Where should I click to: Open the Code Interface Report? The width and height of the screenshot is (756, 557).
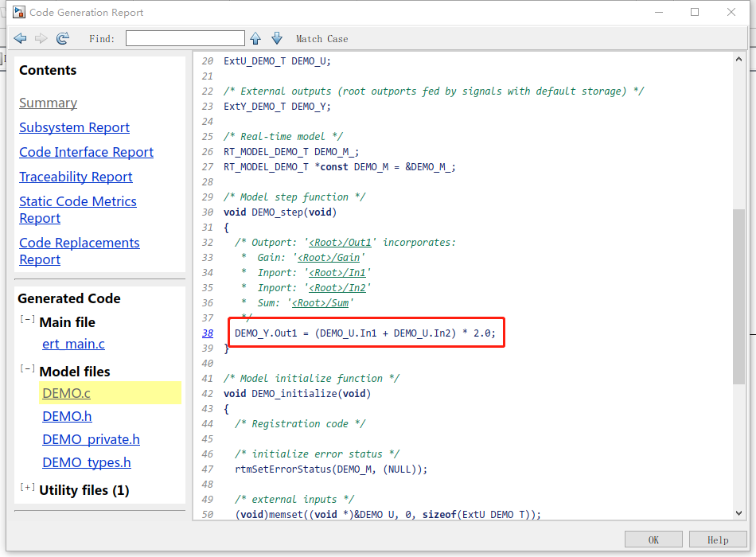(86, 152)
